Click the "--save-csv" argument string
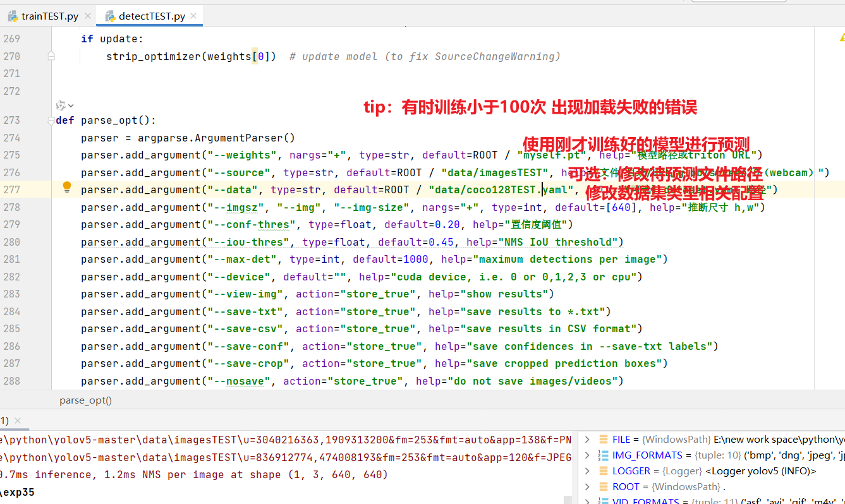Image resolution: width=845 pixels, height=504 pixels. [245, 328]
